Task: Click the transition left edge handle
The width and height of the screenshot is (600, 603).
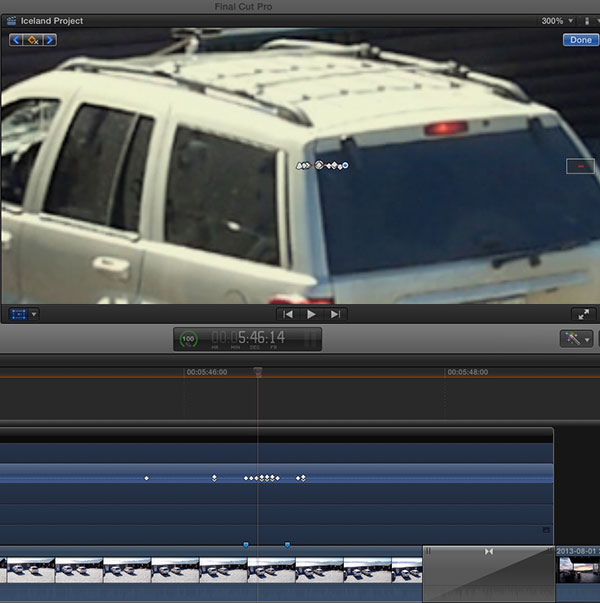Action: coord(428,551)
